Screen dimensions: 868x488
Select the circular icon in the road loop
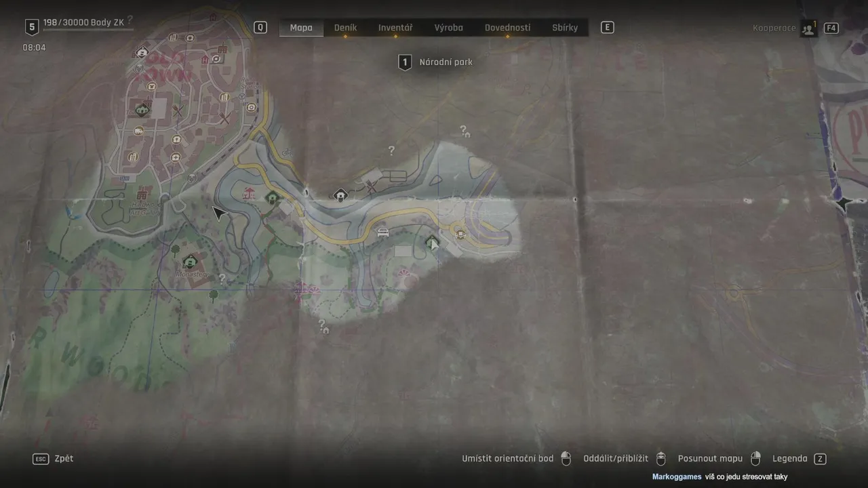[x=461, y=235]
